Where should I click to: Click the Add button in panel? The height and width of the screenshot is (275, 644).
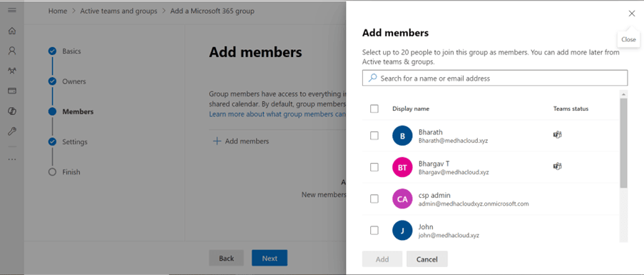pos(382,259)
